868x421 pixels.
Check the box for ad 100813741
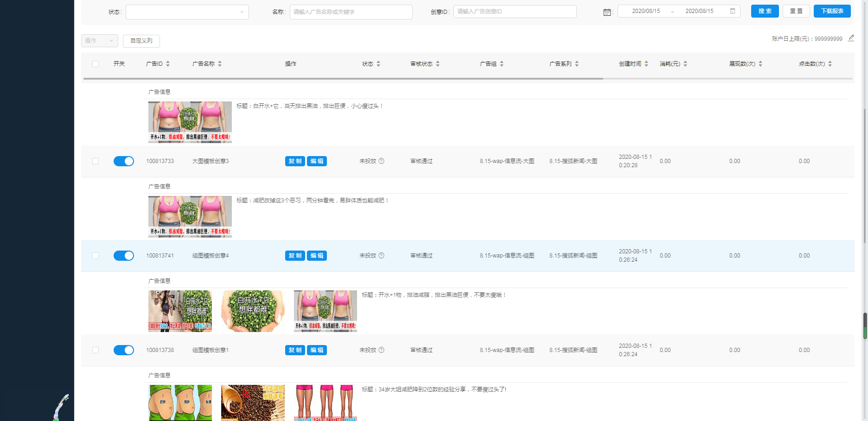pyautogui.click(x=96, y=256)
